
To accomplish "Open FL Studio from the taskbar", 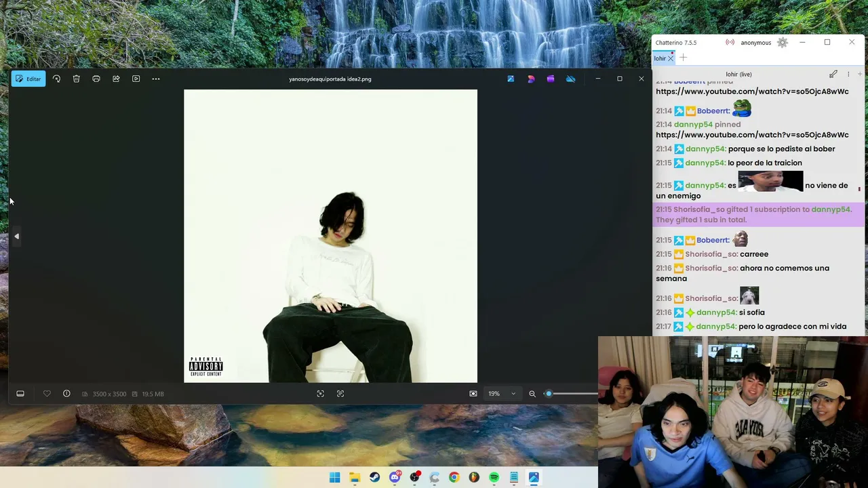I will click(x=474, y=478).
